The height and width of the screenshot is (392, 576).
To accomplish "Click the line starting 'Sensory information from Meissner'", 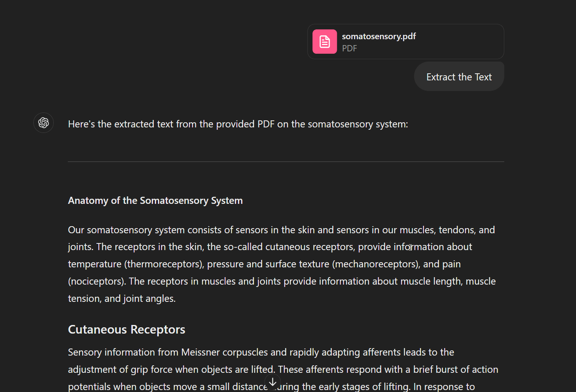I will pos(261,352).
